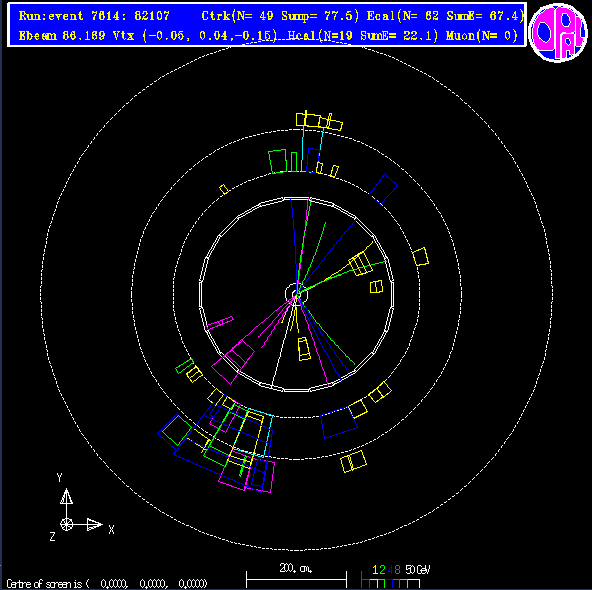Click the yellow 1 GeV legend label
The width and height of the screenshot is (592, 590).
point(375,570)
